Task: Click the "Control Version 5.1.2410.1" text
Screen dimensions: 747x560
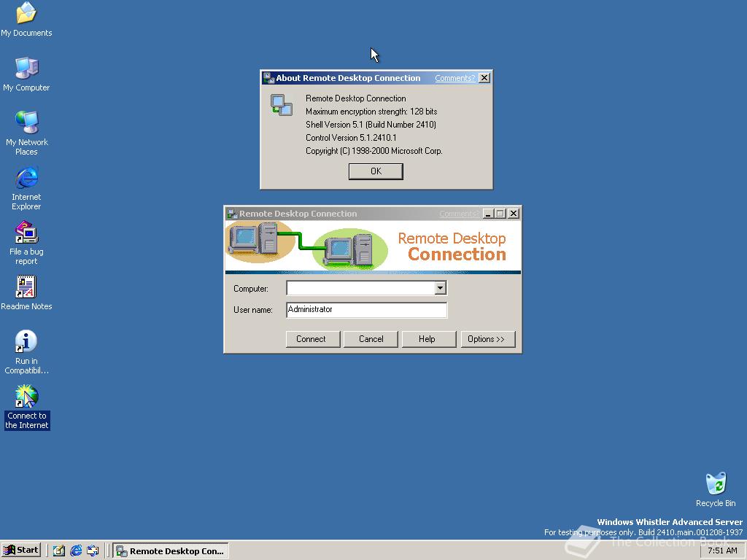Action: (x=351, y=138)
